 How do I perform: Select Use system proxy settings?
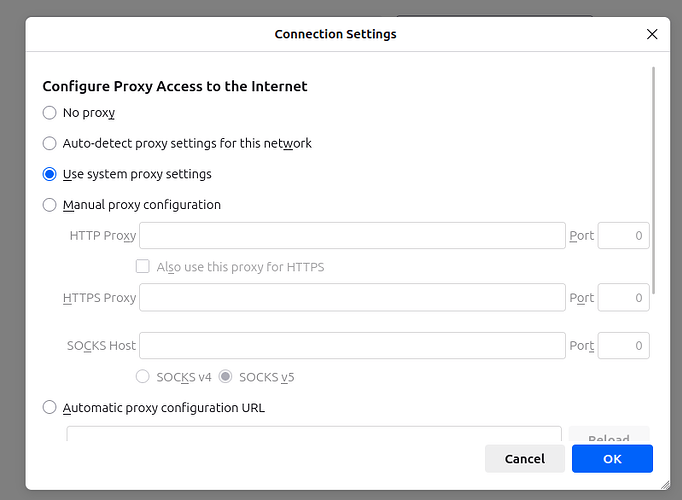(50, 174)
